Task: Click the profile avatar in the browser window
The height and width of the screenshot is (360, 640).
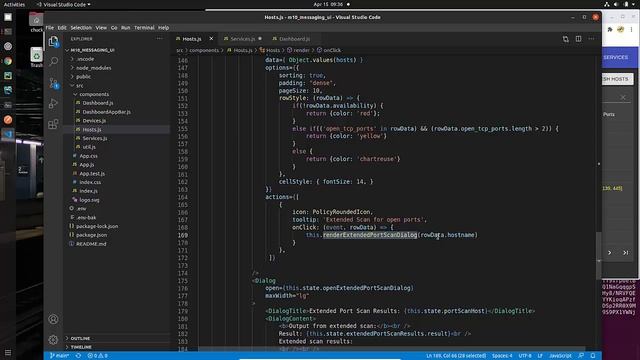Action: (620, 29)
